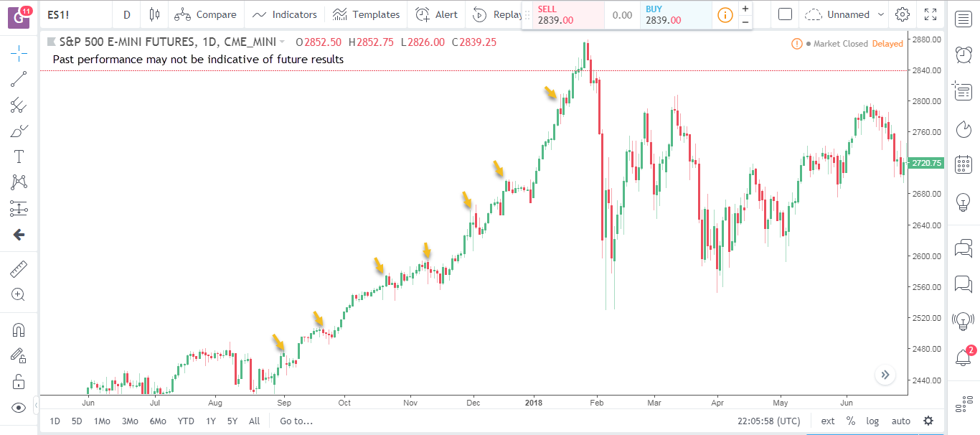Screen dimensions: 980x435
Task: Open the Measure ruler tool
Action: [x=19, y=269]
